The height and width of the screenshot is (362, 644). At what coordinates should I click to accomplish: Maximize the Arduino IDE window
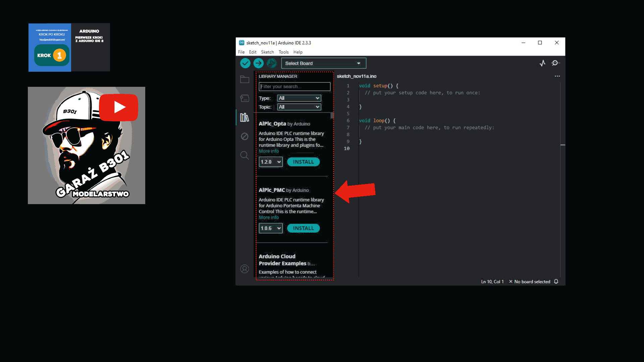540,43
